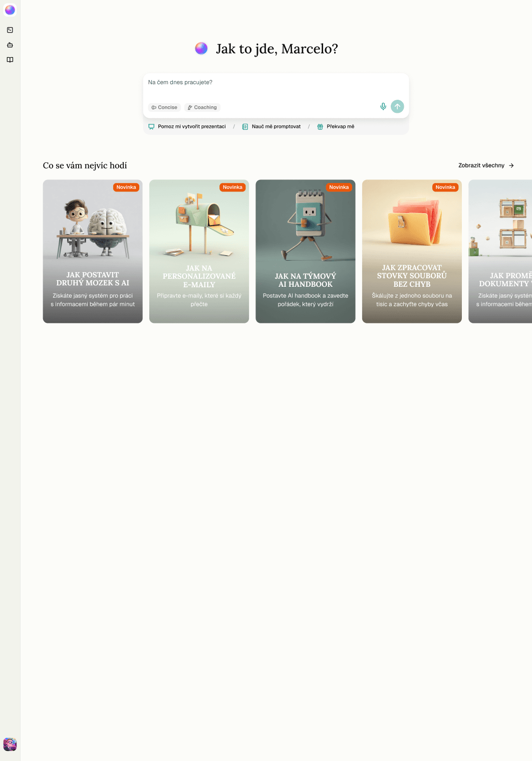
Task: Click the gift icon beside 'Překvap mě'
Action: (320, 127)
